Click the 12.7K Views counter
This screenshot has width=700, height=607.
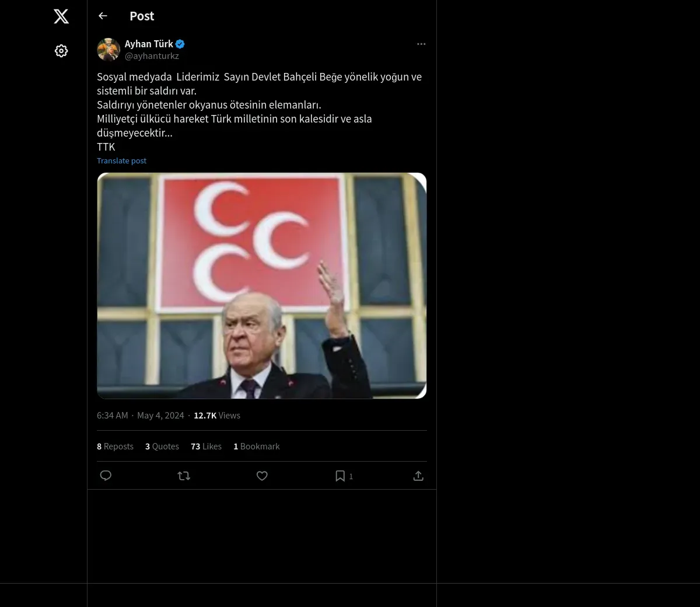click(x=217, y=416)
